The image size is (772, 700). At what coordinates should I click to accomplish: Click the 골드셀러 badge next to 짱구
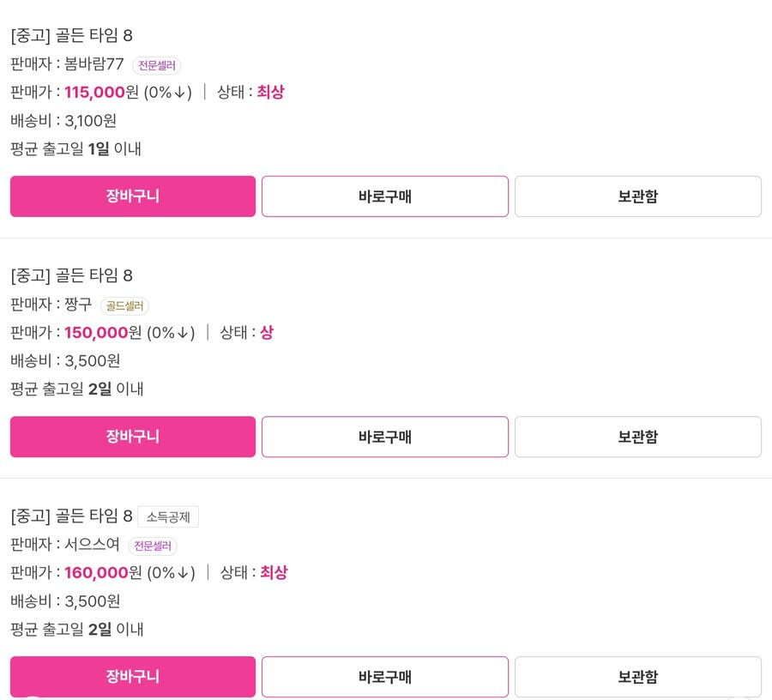coord(125,305)
